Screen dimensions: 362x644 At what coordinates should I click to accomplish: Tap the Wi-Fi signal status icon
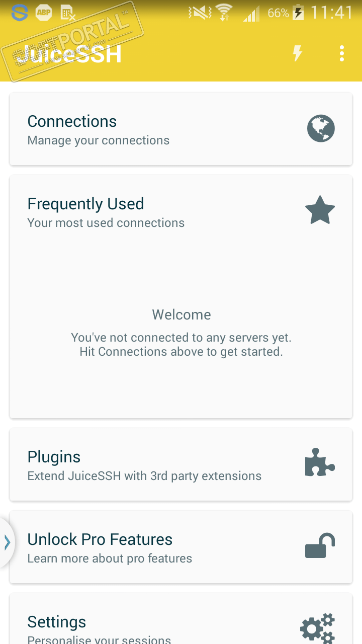pos(223,13)
